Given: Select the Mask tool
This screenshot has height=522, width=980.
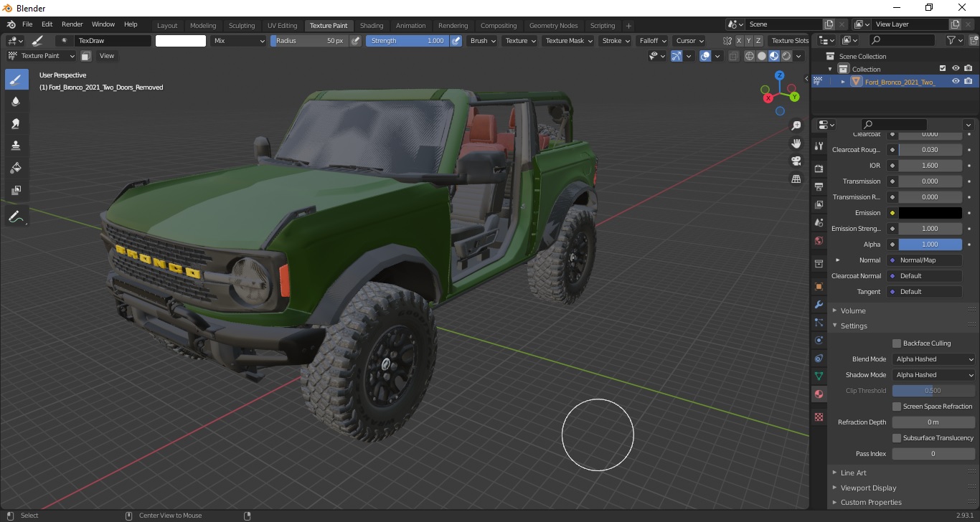Looking at the screenshot, I should (17, 190).
